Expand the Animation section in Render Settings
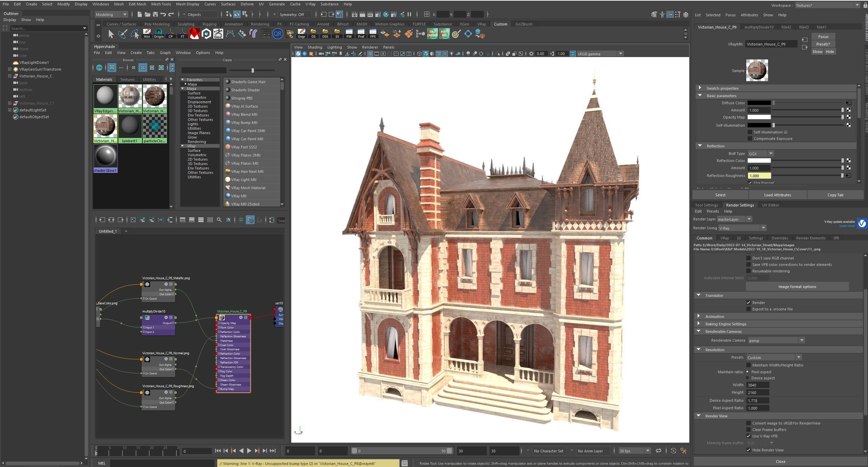The height and width of the screenshot is (467, 868). [x=698, y=316]
